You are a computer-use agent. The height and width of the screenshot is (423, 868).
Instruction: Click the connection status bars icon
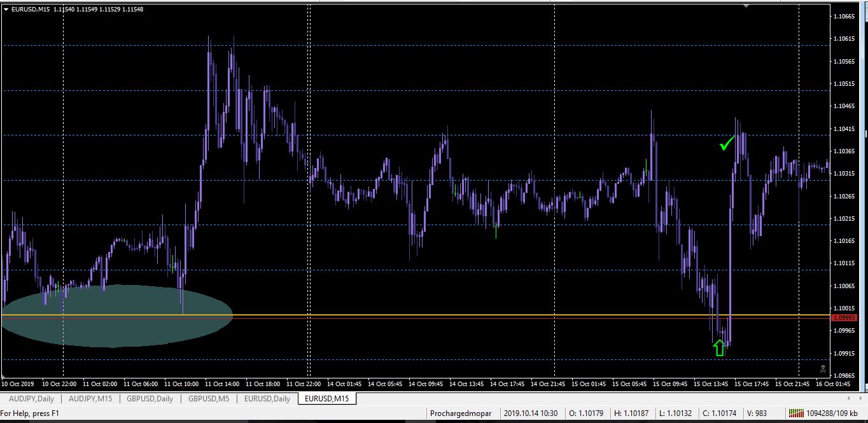pyautogui.click(x=795, y=413)
